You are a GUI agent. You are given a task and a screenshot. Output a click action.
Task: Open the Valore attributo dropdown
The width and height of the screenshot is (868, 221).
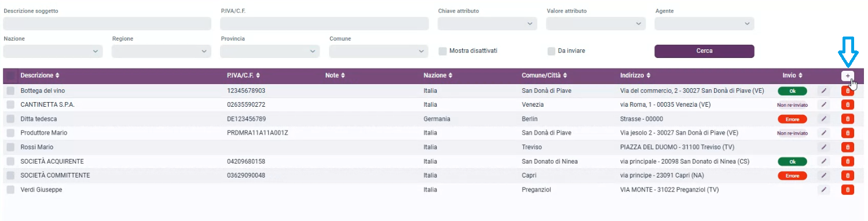(x=596, y=24)
